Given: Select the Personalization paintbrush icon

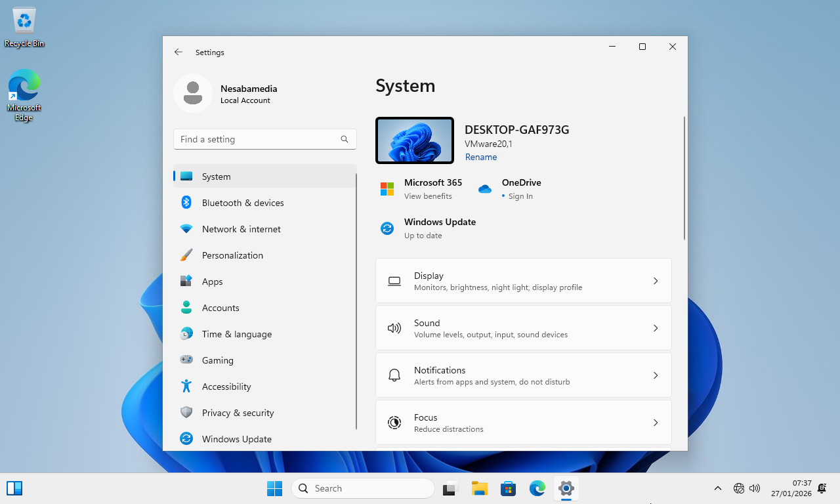Looking at the screenshot, I should pyautogui.click(x=186, y=255).
